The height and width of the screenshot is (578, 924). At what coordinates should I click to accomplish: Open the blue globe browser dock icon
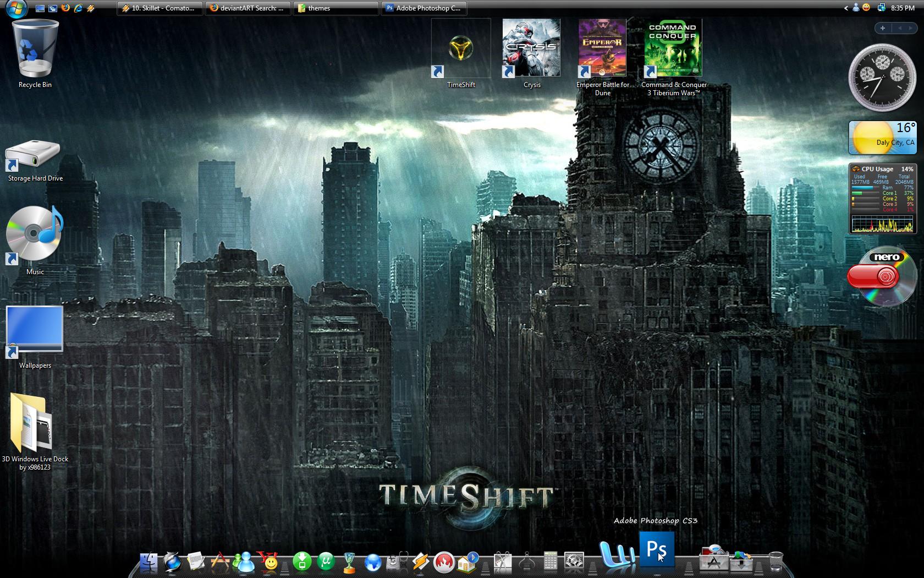coord(172,562)
